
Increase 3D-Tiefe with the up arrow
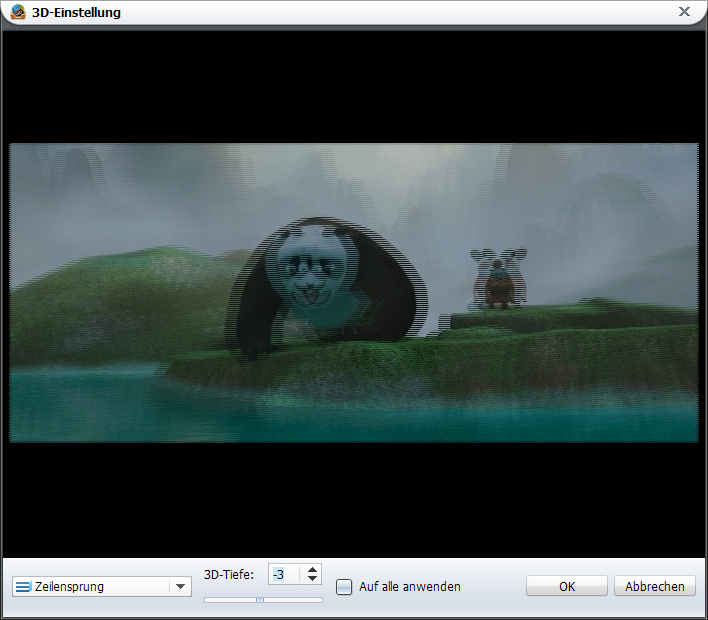coord(312,569)
